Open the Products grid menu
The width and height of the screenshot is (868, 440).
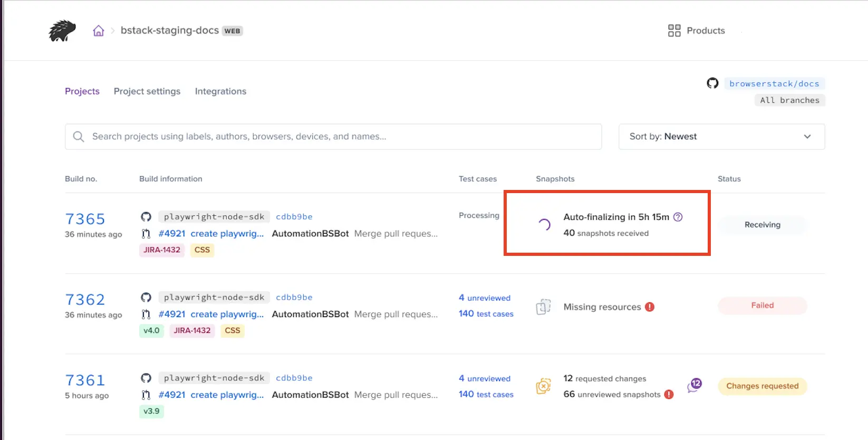tap(696, 31)
